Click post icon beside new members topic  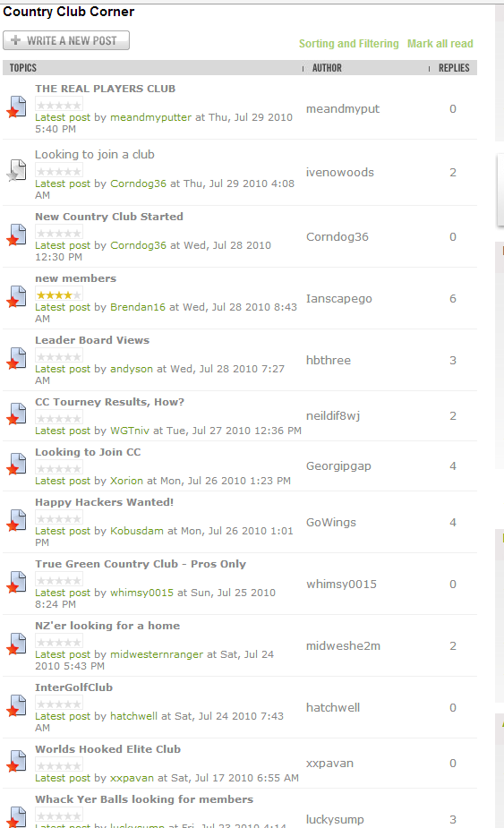16,297
